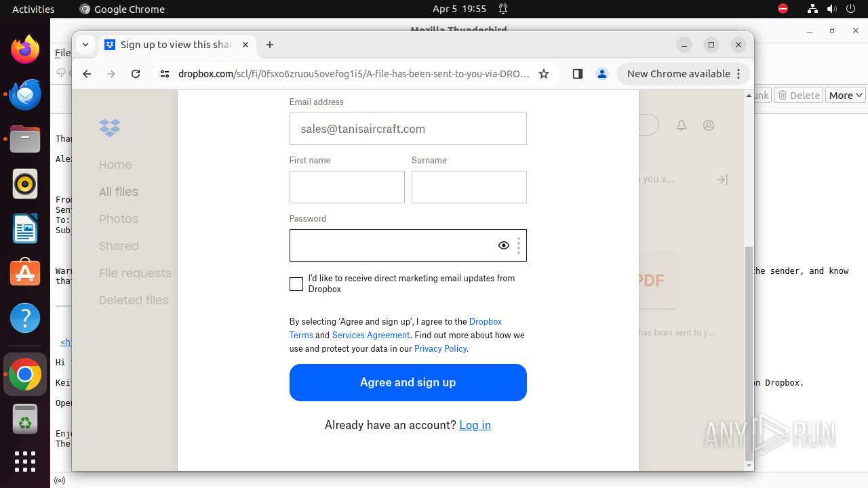Click the Dropbox logo in sidebar
The height and width of the screenshot is (488, 868).
click(110, 127)
